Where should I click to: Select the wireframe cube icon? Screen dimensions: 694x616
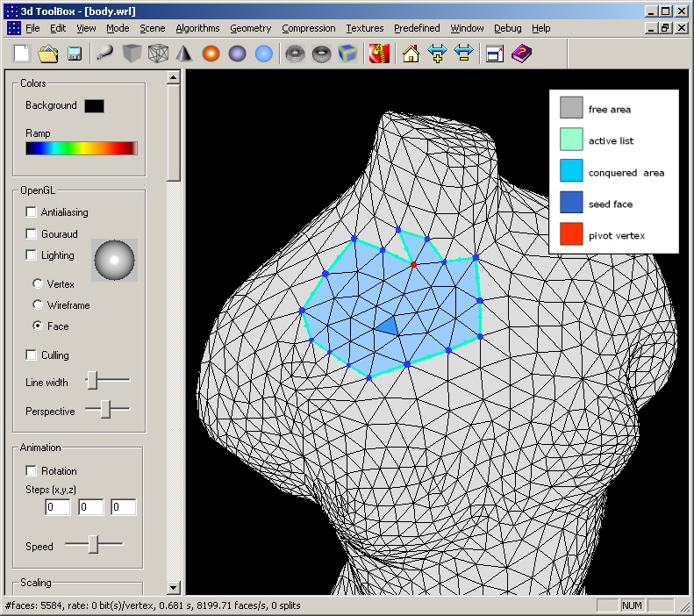pyautogui.click(x=157, y=54)
